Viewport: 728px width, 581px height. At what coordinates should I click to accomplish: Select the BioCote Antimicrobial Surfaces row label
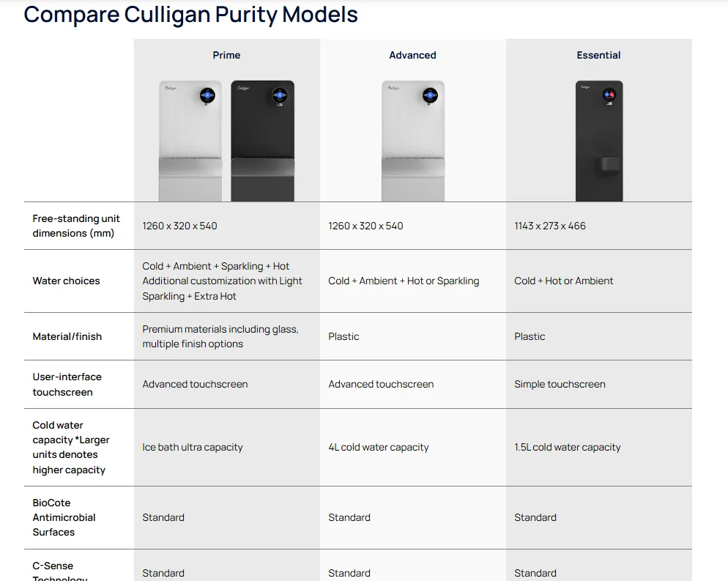tap(64, 517)
